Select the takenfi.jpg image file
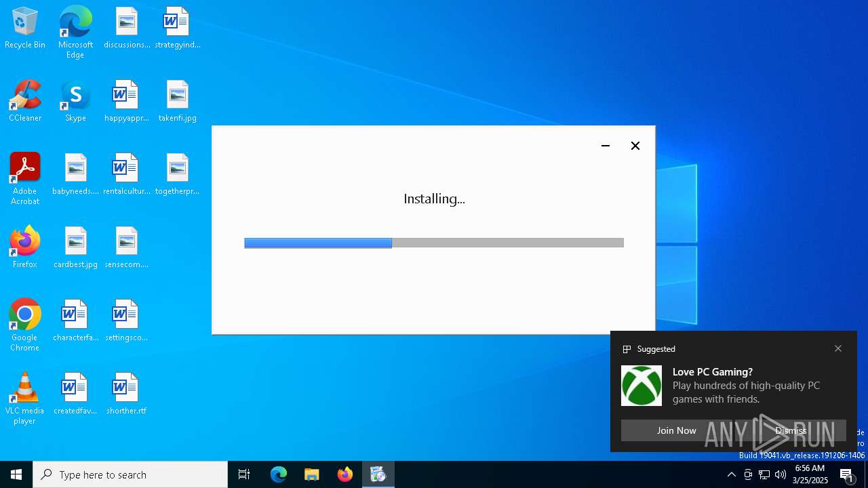Viewport: 868px width, 488px height. pos(177,102)
